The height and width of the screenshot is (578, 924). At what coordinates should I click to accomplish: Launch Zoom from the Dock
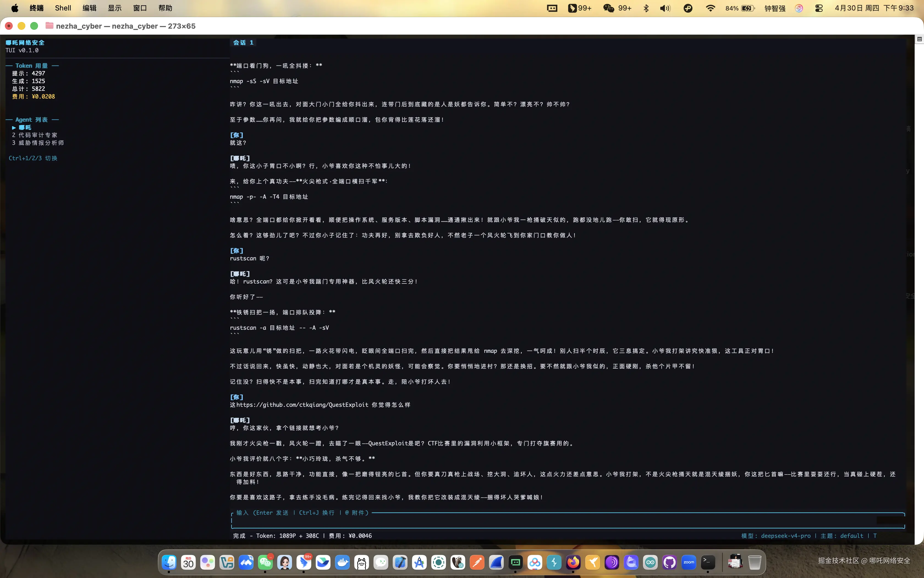pos(689,562)
